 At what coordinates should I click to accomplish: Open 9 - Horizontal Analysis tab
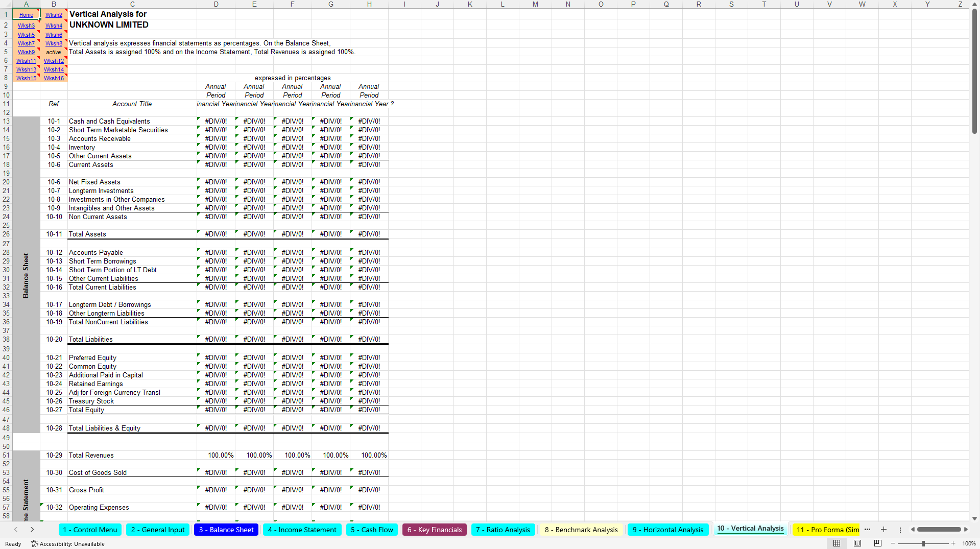668,530
